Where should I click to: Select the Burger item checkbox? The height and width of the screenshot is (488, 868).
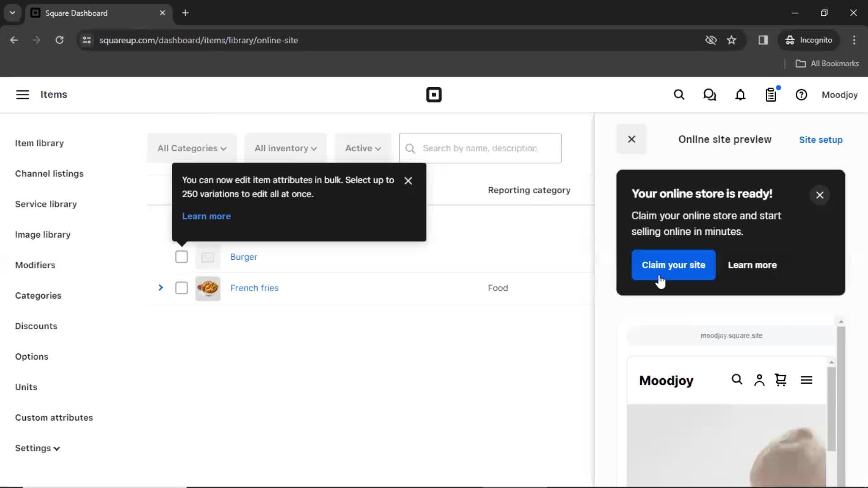pyautogui.click(x=181, y=256)
